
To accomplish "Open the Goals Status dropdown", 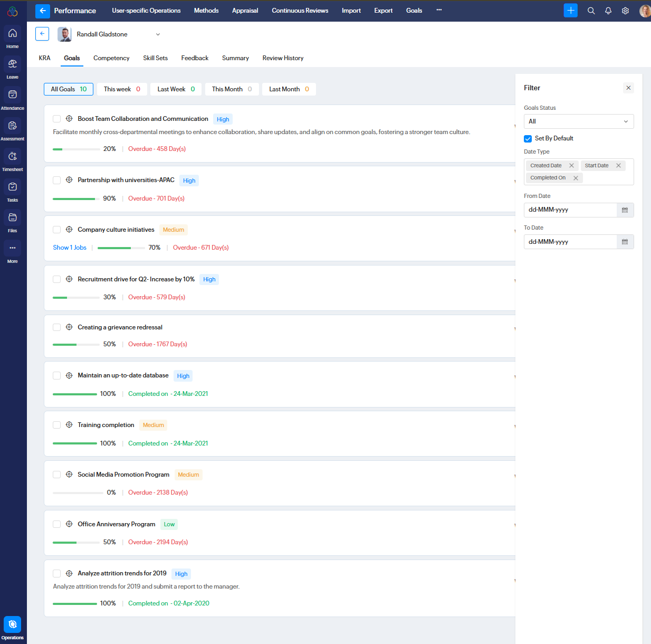I will tap(579, 121).
